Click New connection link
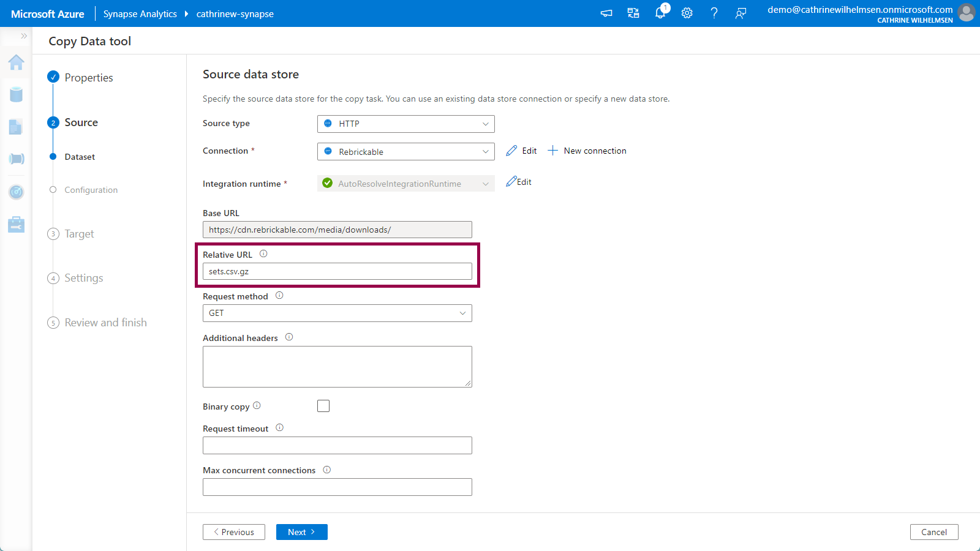980x551 pixels. pyautogui.click(x=587, y=151)
